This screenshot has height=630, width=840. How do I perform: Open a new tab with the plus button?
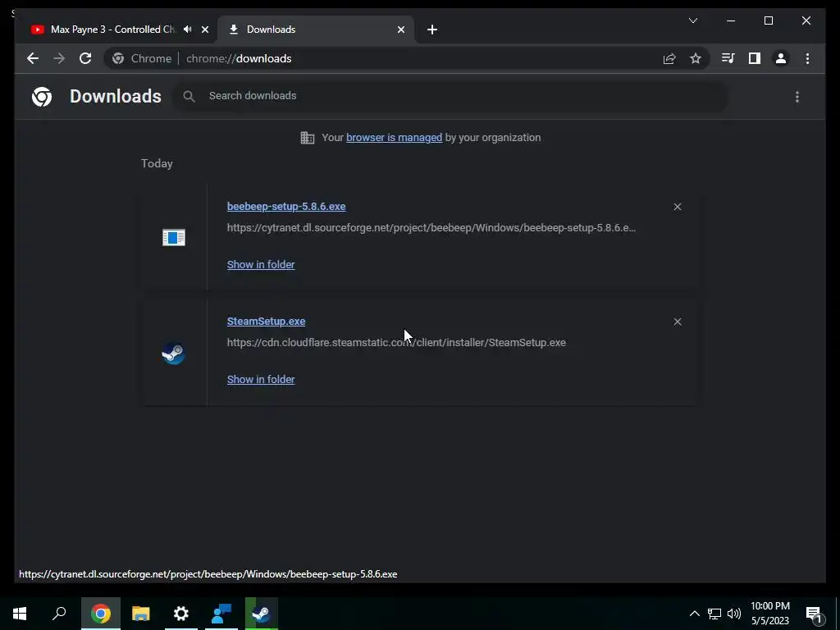[x=432, y=30]
